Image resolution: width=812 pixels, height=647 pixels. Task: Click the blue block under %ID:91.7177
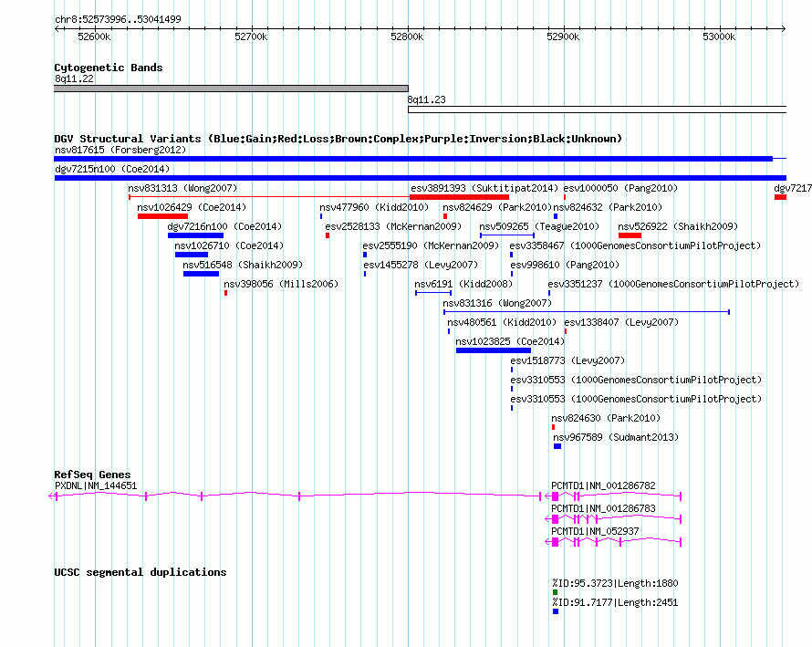(x=556, y=611)
